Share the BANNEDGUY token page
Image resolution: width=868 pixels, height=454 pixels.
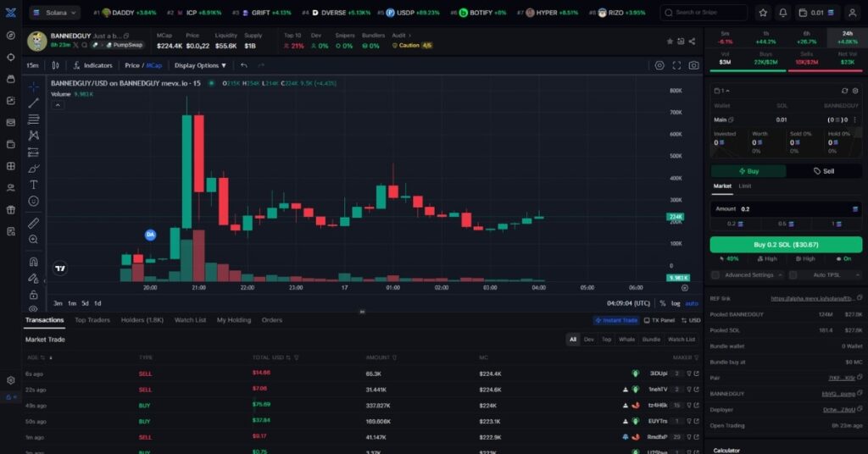coord(692,42)
